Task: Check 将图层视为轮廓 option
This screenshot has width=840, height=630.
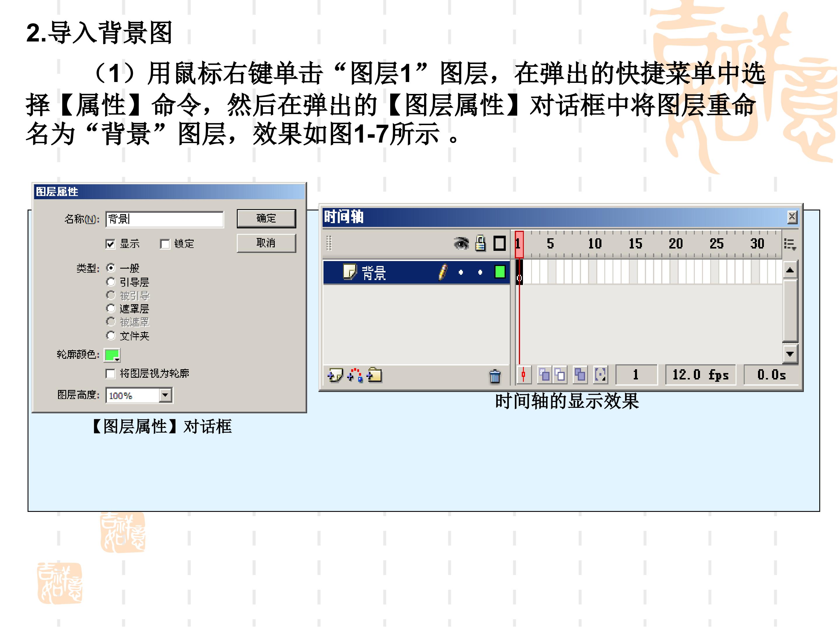Action: click(110, 374)
